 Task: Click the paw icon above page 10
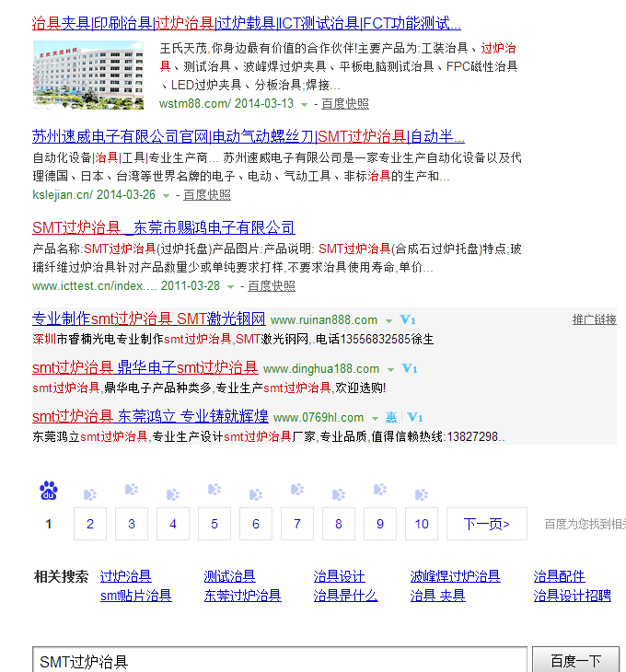click(422, 494)
